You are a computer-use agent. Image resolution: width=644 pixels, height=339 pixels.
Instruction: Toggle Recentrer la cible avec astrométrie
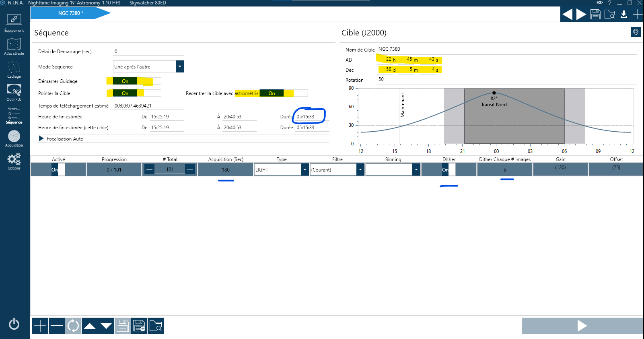(x=284, y=93)
